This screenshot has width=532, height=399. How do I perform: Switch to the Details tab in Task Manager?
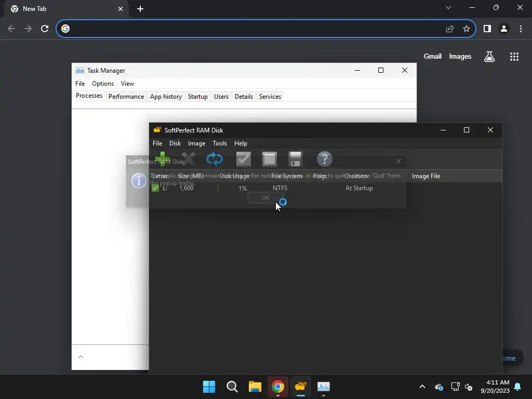[x=244, y=97]
